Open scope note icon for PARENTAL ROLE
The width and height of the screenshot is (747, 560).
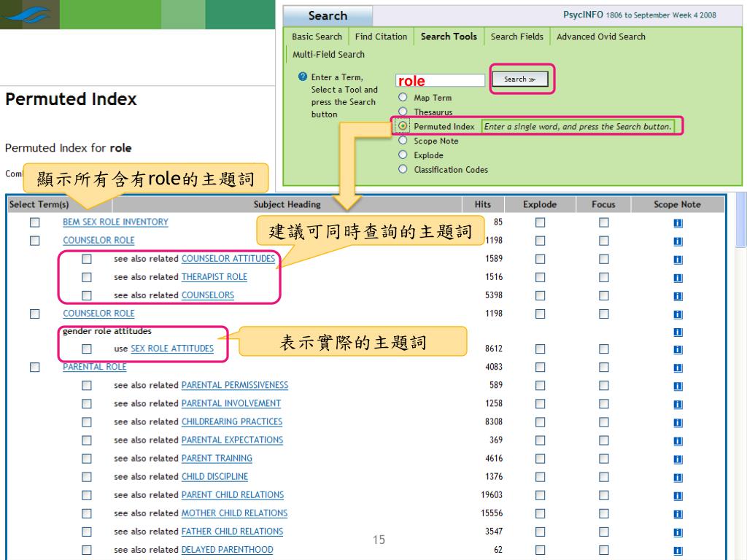(x=678, y=367)
